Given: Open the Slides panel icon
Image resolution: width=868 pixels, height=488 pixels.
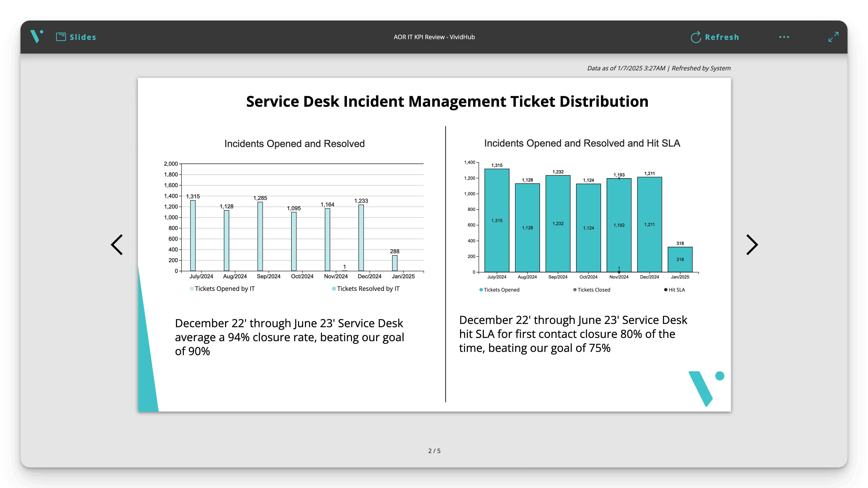Looking at the screenshot, I should [x=61, y=37].
